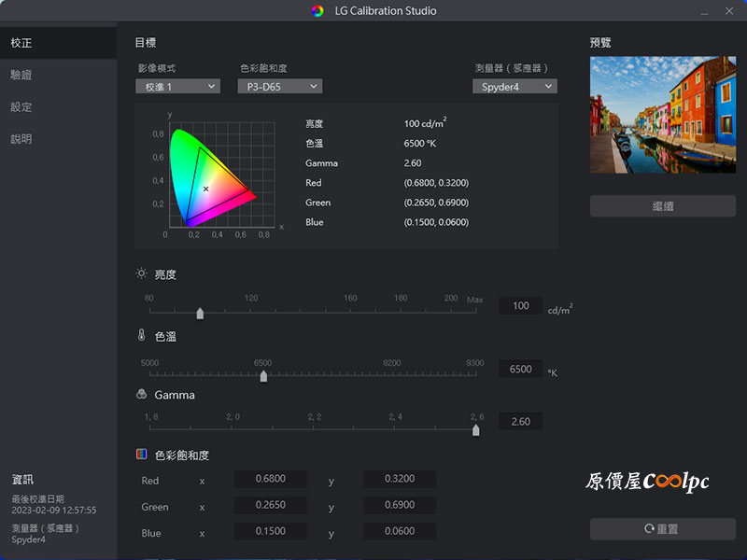Click the color temperature slider handle

[263, 376]
